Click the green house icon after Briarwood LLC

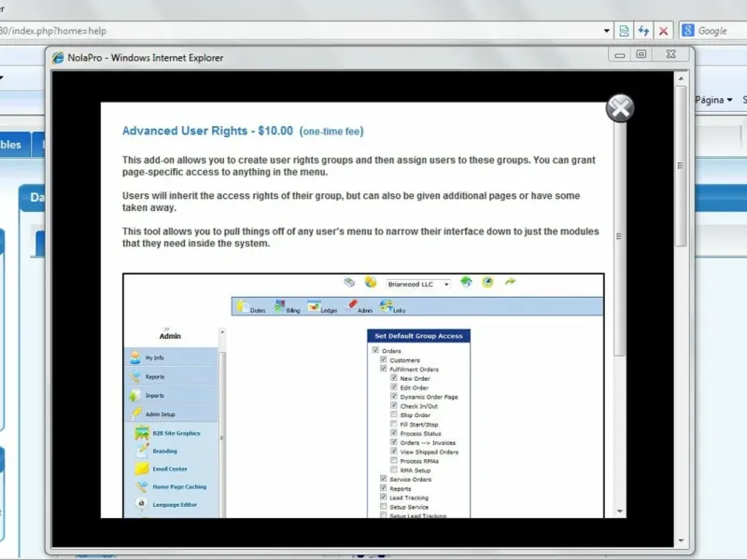[466, 282]
